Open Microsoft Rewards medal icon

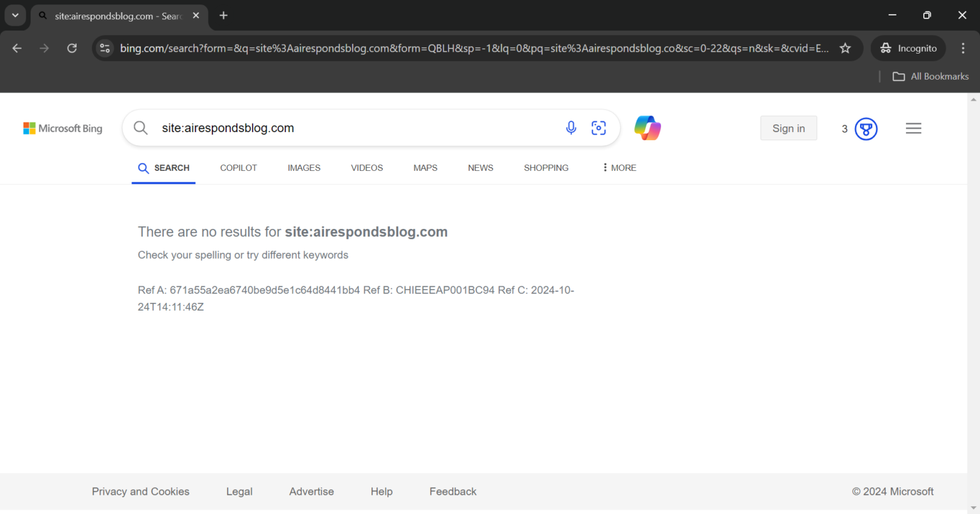tap(866, 128)
